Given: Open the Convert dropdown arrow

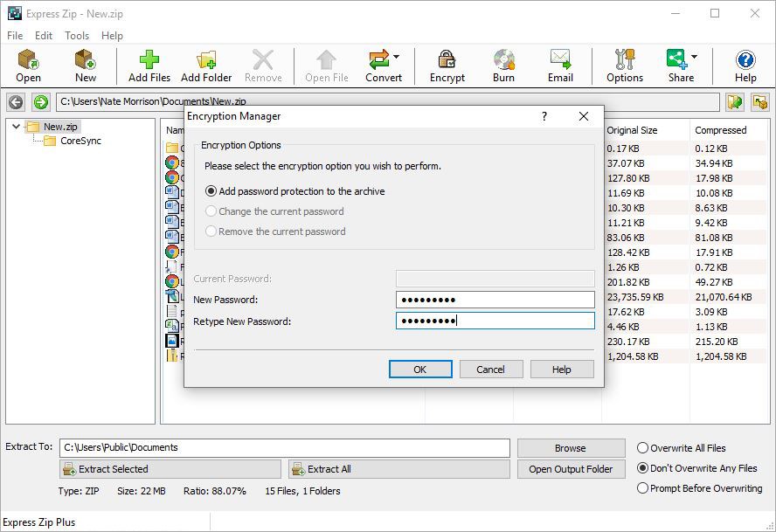Looking at the screenshot, I should click(x=397, y=57).
